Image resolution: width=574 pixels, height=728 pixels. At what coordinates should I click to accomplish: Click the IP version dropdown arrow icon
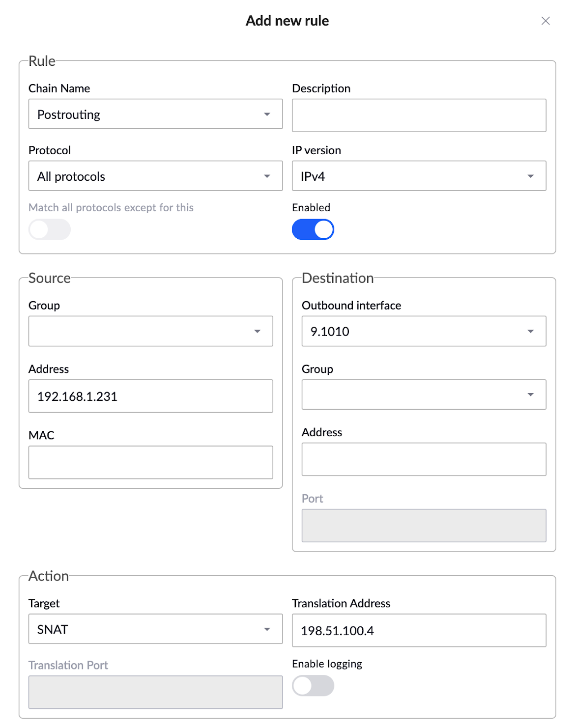tap(530, 175)
